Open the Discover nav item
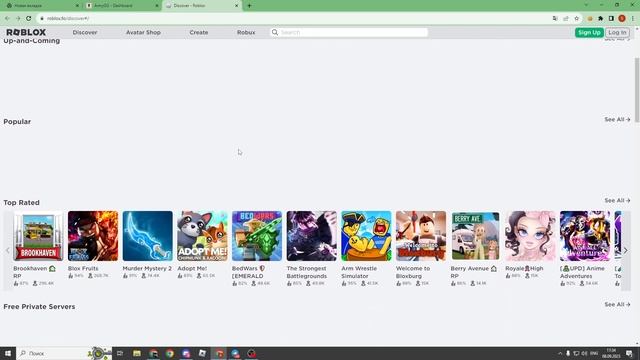The width and height of the screenshot is (640, 360). pos(85,32)
